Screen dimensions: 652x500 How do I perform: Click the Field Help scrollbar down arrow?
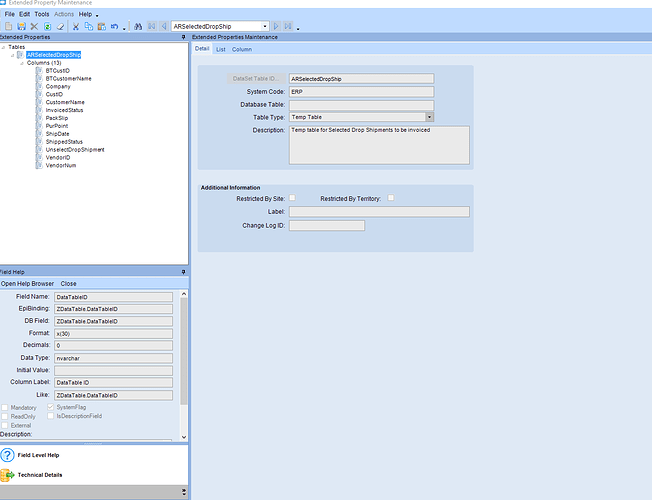tap(184, 437)
